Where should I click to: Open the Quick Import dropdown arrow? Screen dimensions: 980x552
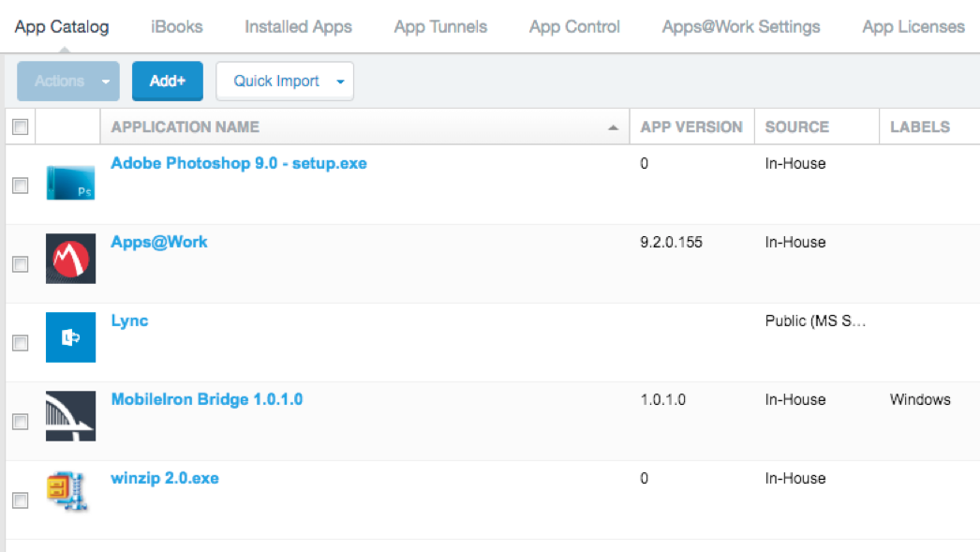click(340, 82)
